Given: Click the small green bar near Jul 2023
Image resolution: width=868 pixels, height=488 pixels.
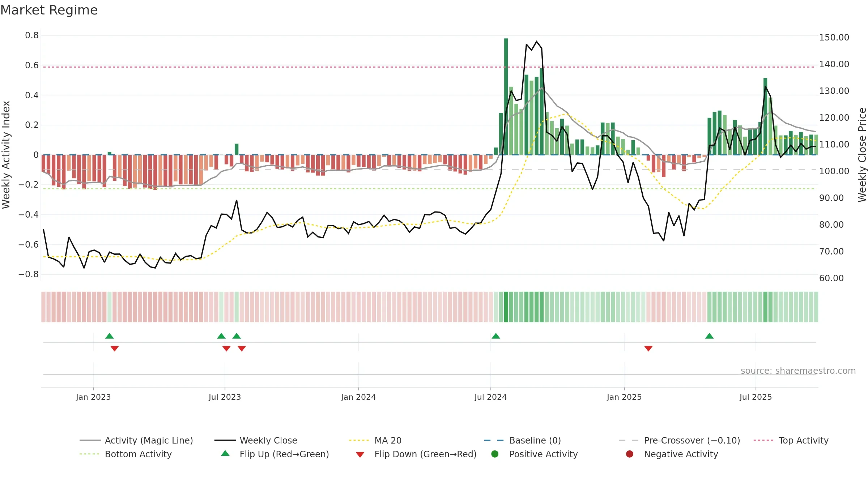Looking at the screenshot, I should 237,149.
